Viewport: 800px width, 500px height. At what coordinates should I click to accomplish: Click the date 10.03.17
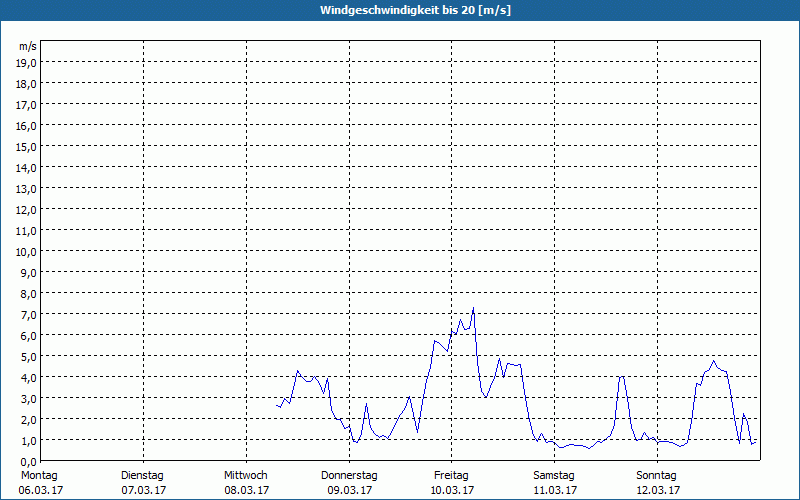pos(452,490)
